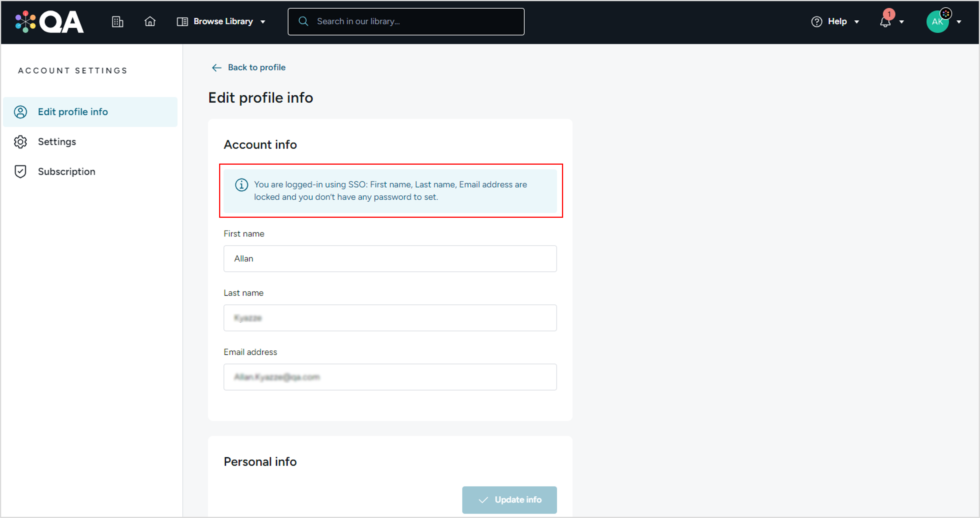This screenshot has height=518, width=980.
Task: Open the Help menu
Action: [835, 22]
